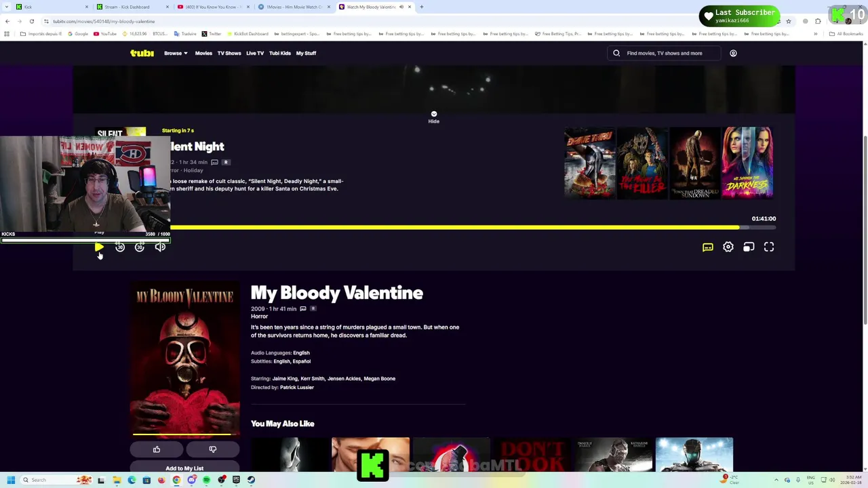The image size is (868, 488).
Task: Bookmark this page with the star icon
Action: click(x=788, y=21)
